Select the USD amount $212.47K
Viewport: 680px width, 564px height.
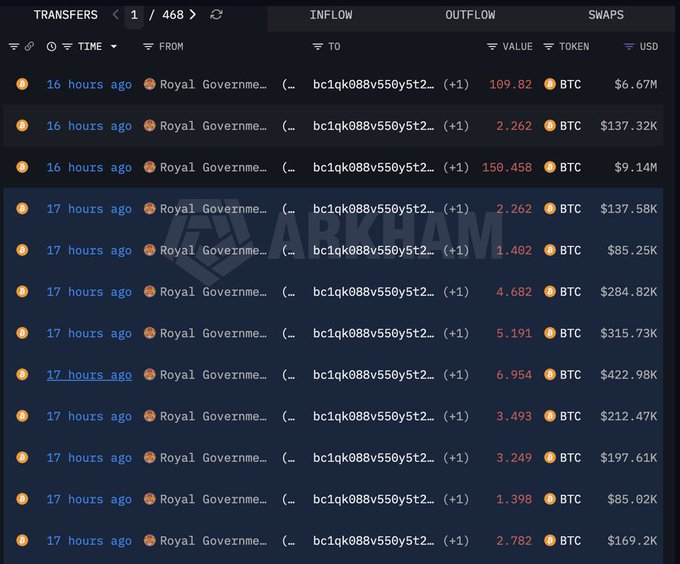pyautogui.click(x=628, y=416)
